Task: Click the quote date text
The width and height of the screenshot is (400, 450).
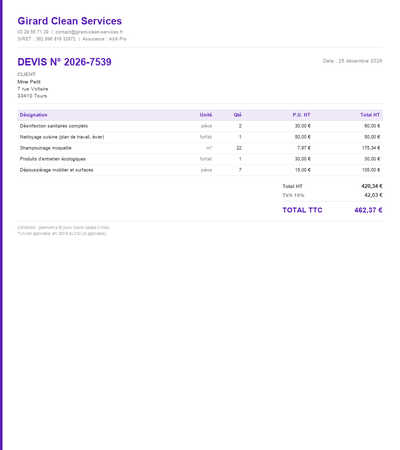Action: tap(352, 61)
